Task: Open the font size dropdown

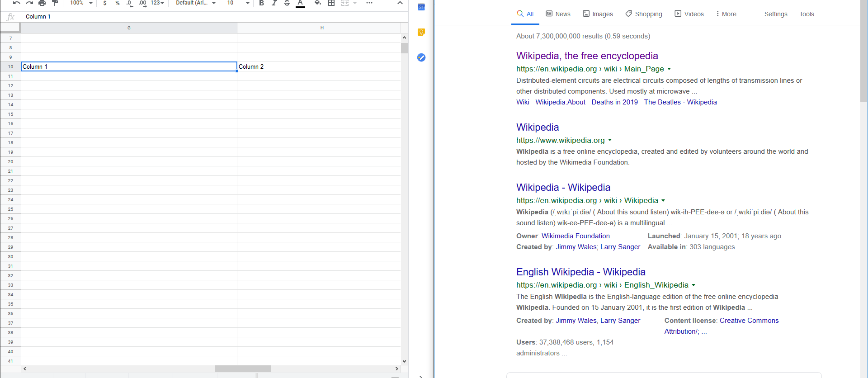Action: pyautogui.click(x=238, y=3)
